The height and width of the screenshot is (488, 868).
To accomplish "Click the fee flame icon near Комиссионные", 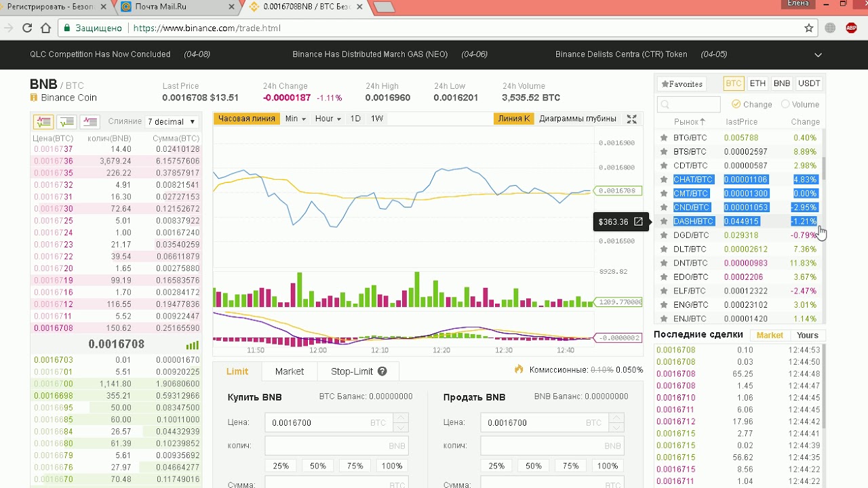I will (x=519, y=369).
